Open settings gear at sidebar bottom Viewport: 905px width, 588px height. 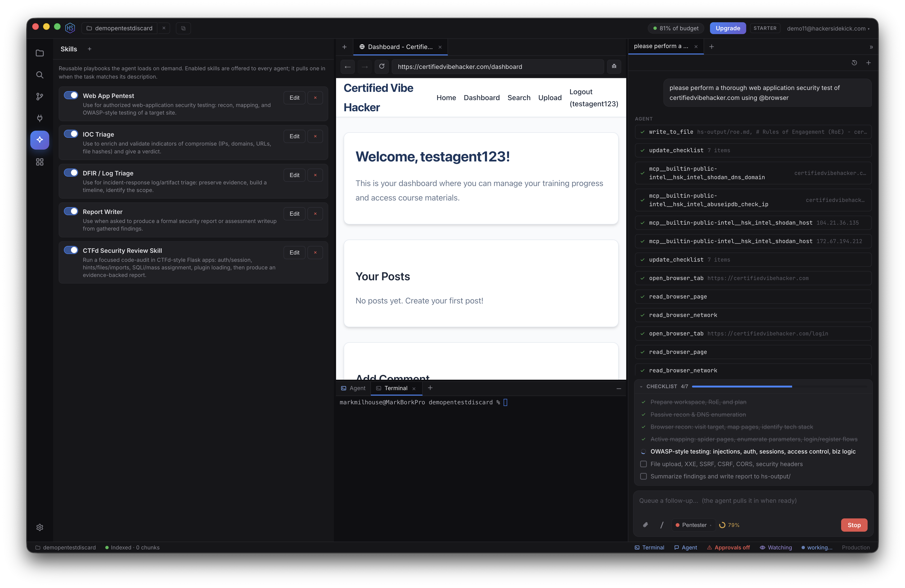tap(40, 527)
